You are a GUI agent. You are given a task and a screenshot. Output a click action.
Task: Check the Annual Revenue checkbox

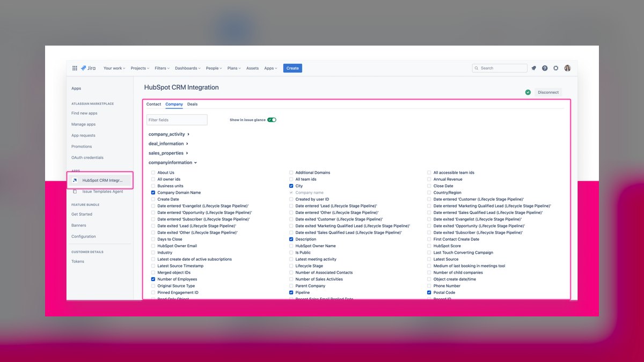click(x=429, y=179)
